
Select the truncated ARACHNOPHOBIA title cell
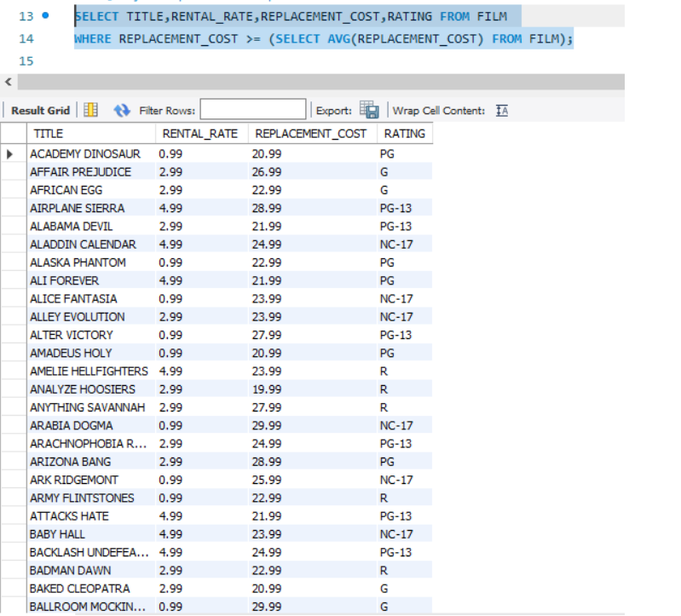[x=91, y=444]
